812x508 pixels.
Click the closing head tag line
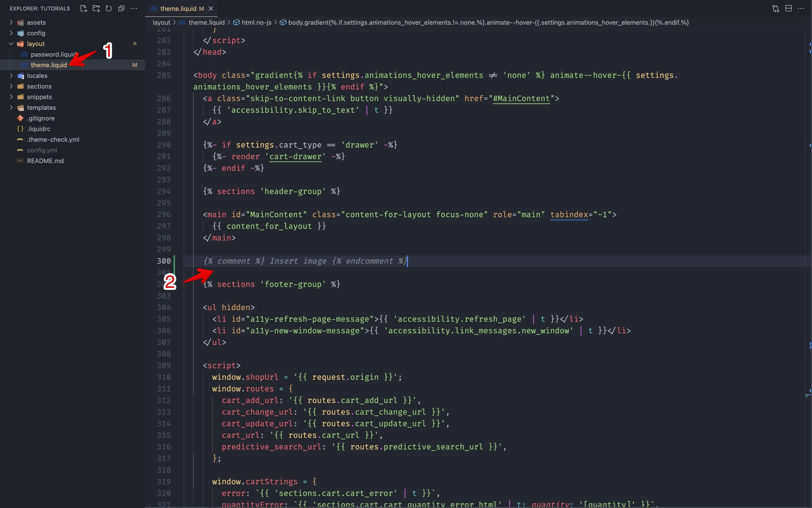[210, 52]
